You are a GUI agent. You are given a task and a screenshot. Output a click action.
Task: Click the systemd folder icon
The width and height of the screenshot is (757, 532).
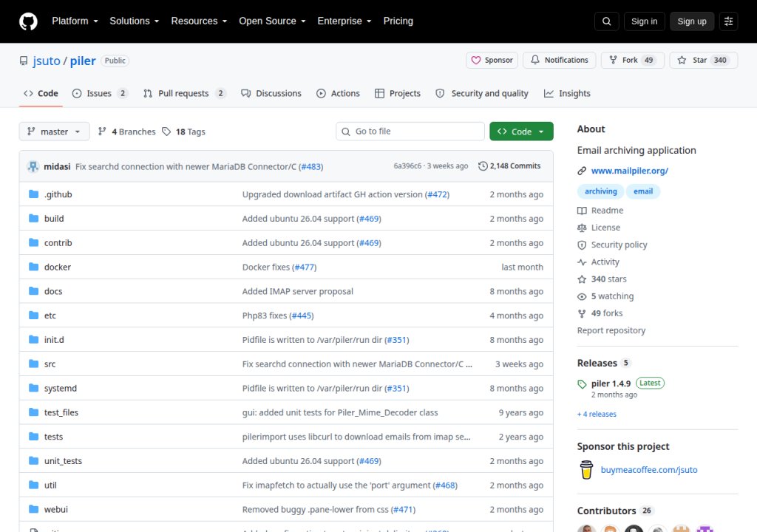click(x=33, y=388)
